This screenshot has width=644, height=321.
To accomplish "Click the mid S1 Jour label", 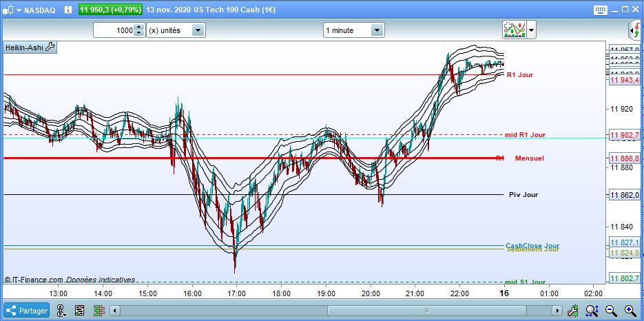I will (525, 282).
